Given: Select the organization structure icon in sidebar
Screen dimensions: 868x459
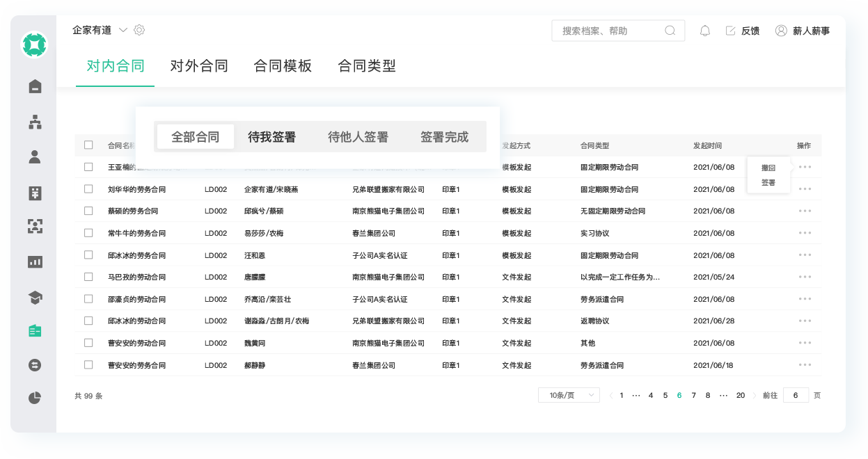Looking at the screenshot, I should [34, 122].
